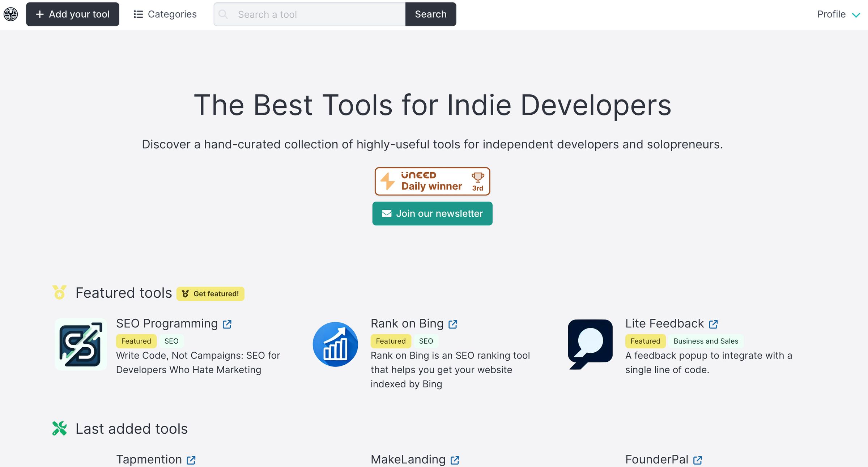Open SEO Programming in a new tab via external link icon
The image size is (868, 467).
(x=227, y=324)
